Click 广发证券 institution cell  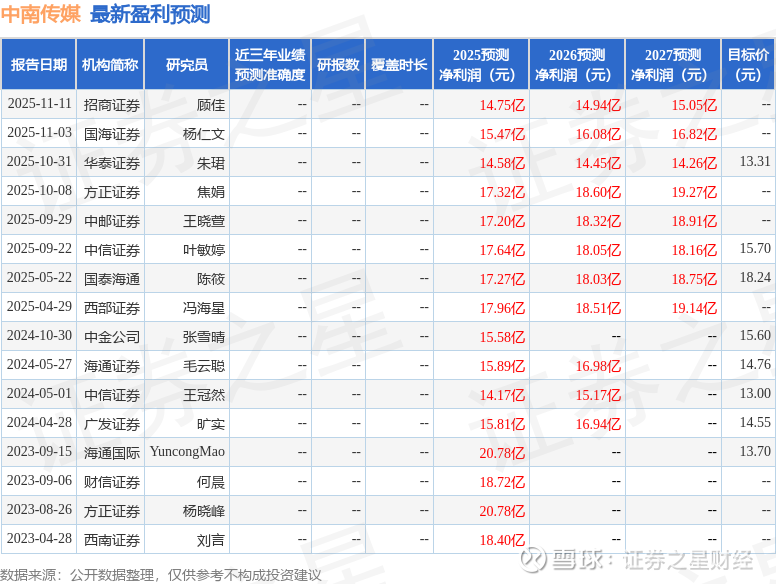tap(112, 424)
